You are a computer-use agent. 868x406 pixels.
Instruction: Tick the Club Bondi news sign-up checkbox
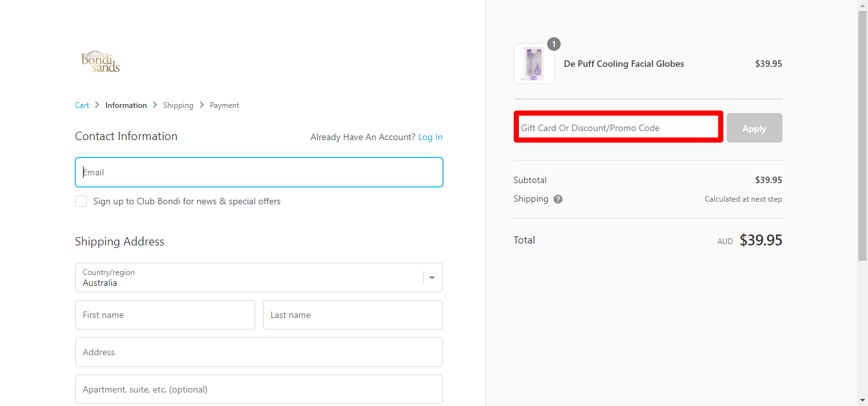[x=81, y=201]
